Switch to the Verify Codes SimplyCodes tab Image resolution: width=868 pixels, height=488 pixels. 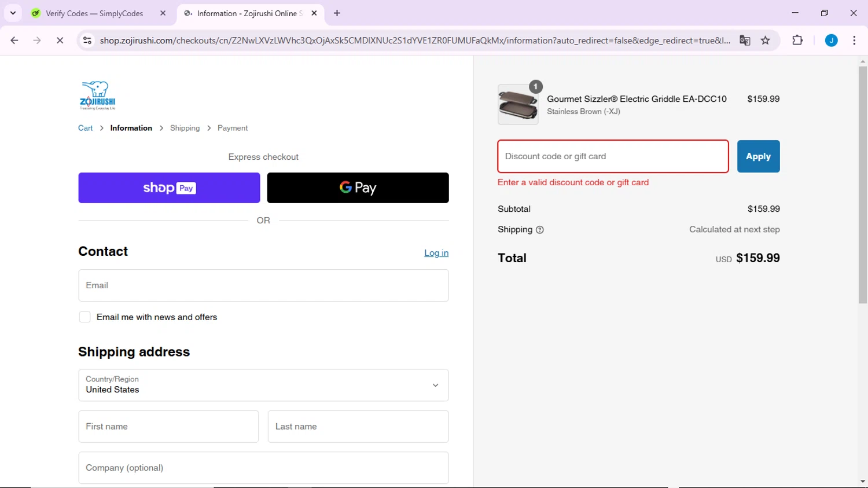click(94, 13)
